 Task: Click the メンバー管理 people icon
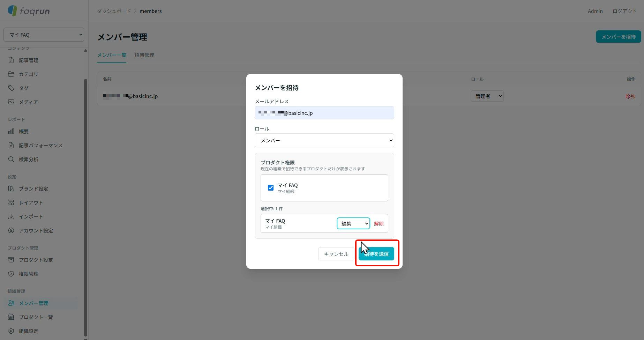coord(11,303)
